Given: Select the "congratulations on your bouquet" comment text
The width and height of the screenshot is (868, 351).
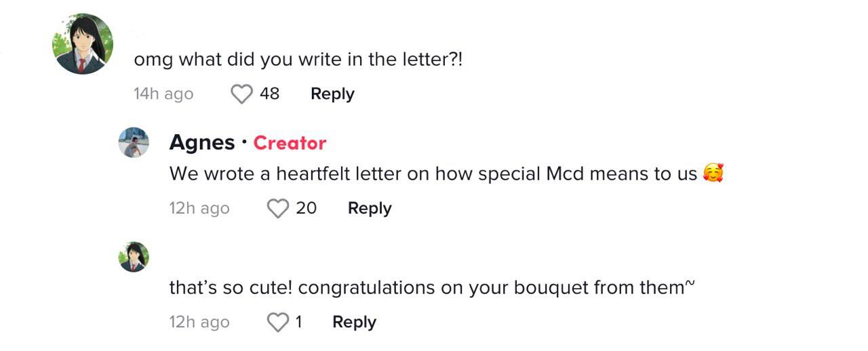Looking at the screenshot, I should pos(431,288).
